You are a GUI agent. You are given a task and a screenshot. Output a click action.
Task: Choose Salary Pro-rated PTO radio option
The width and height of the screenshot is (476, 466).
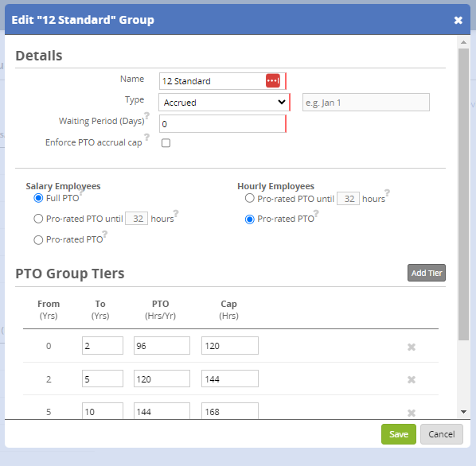(x=38, y=240)
